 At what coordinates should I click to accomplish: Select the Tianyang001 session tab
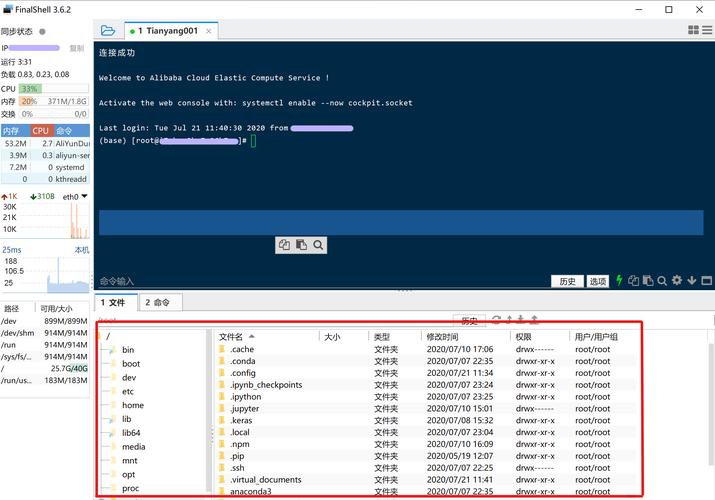tap(171, 31)
